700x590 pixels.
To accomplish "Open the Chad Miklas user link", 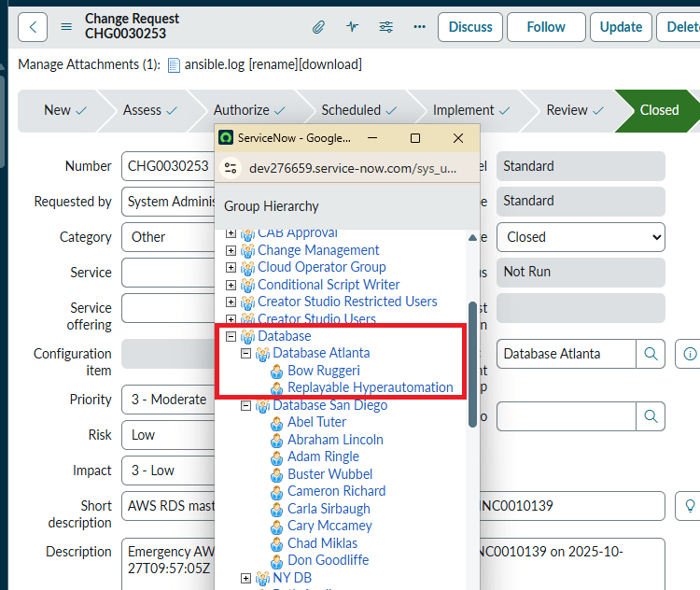I will point(322,543).
